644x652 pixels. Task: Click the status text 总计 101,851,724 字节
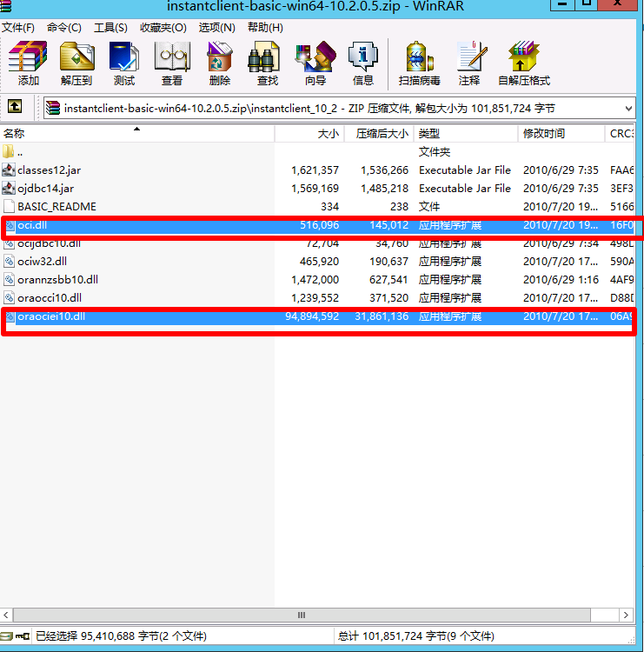click(415, 636)
